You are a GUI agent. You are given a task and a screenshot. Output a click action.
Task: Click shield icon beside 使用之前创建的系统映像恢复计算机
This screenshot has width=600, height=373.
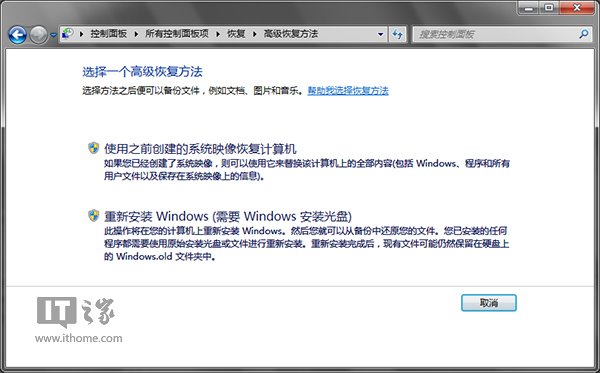click(93, 148)
